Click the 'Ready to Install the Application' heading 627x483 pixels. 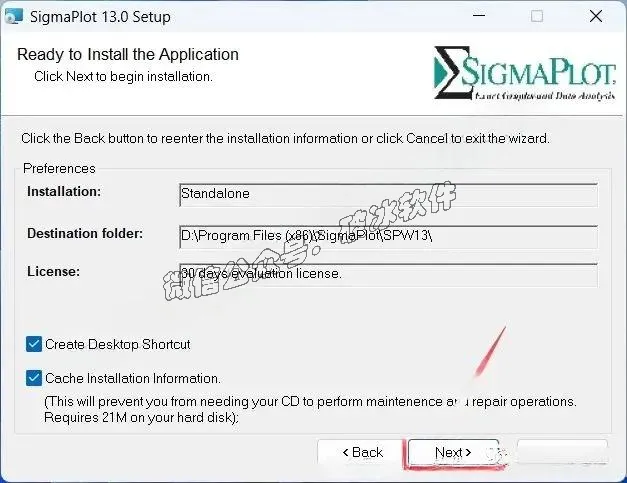[128, 54]
